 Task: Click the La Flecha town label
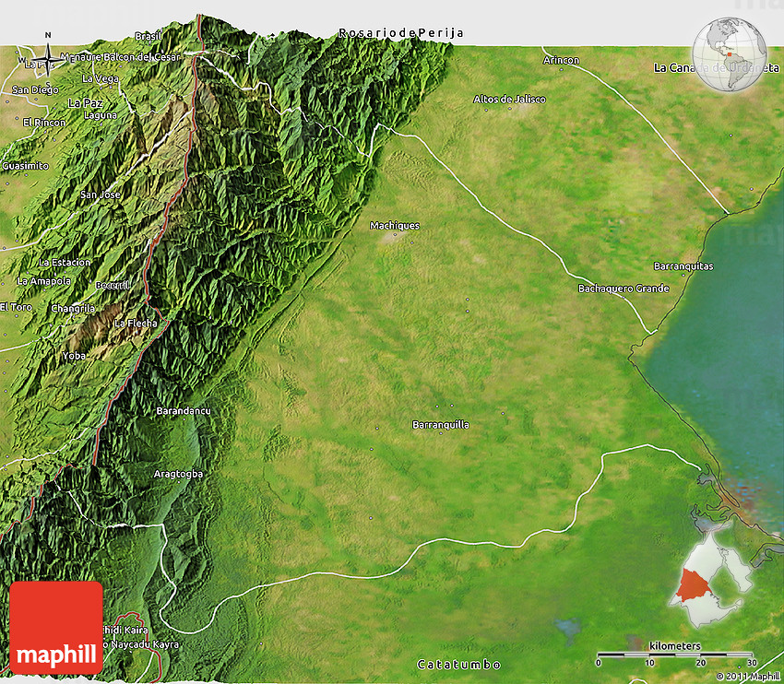[x=136, y=324]
